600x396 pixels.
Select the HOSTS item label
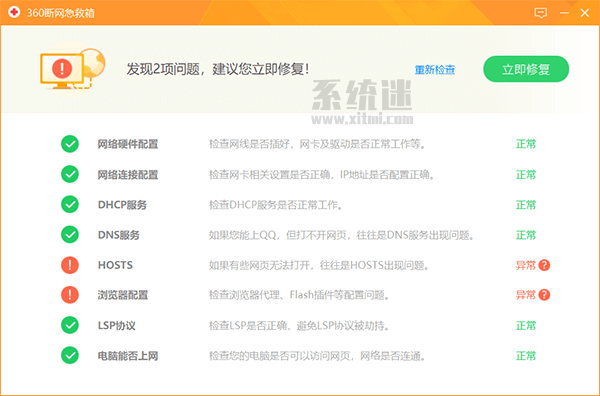tap(115, 265)
